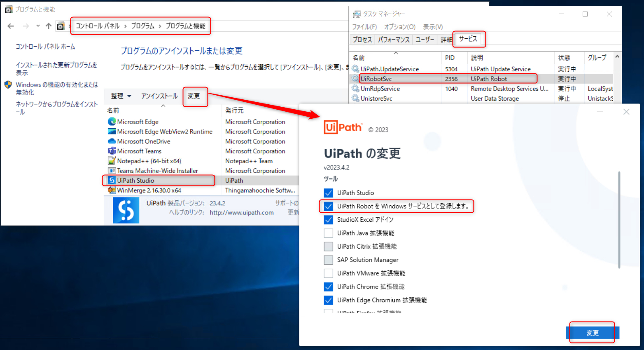
Task: Open the http://www.uipath.com link
Action: click(241, 212)
